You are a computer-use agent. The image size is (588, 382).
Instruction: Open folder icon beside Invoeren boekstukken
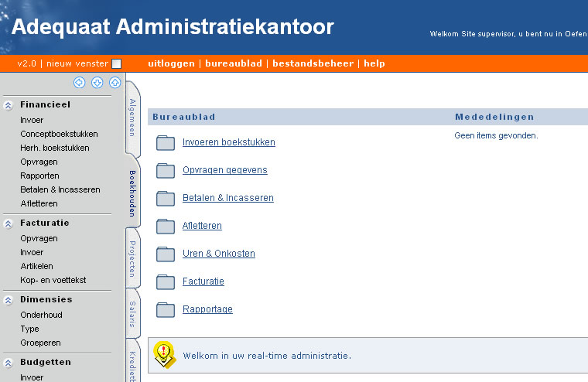[166, 143]
